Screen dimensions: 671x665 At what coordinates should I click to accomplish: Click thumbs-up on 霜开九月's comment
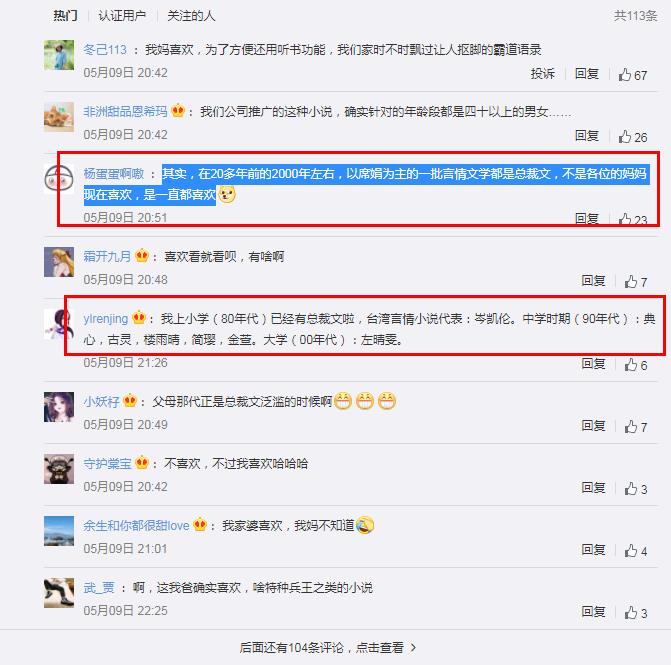(635, 282)
